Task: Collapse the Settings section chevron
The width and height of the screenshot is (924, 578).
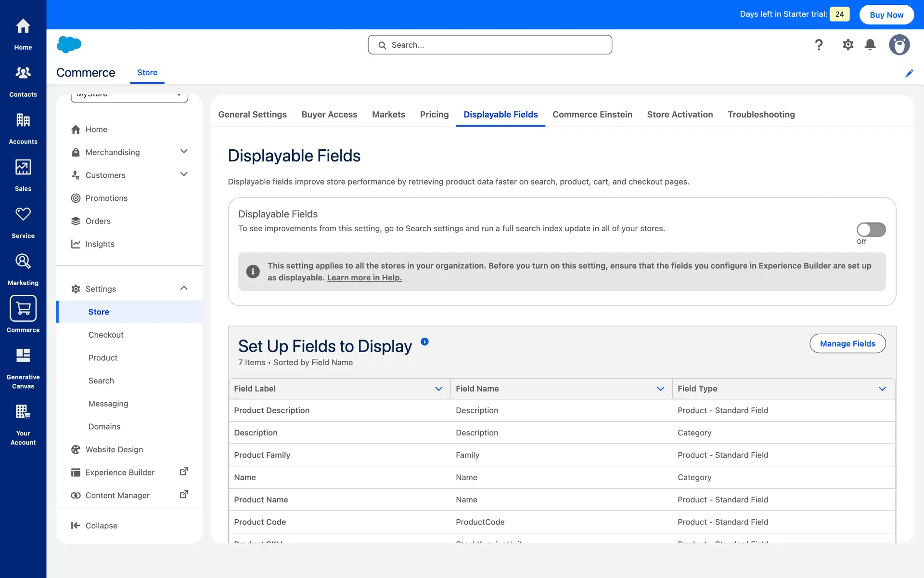Action: pyautogui.click(x=184, y=288)
